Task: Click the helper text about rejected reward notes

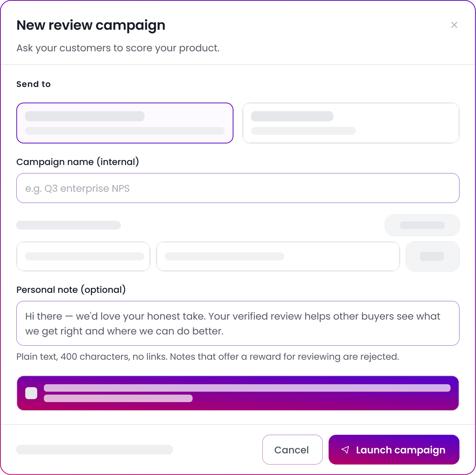Action: [208, 357]
